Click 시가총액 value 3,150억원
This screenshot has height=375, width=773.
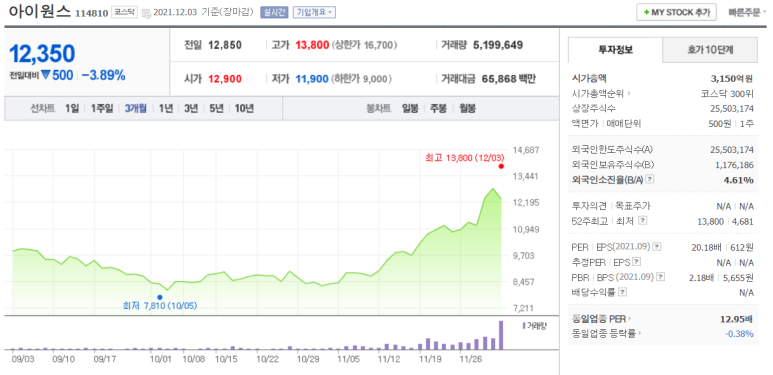click(732, 78)
